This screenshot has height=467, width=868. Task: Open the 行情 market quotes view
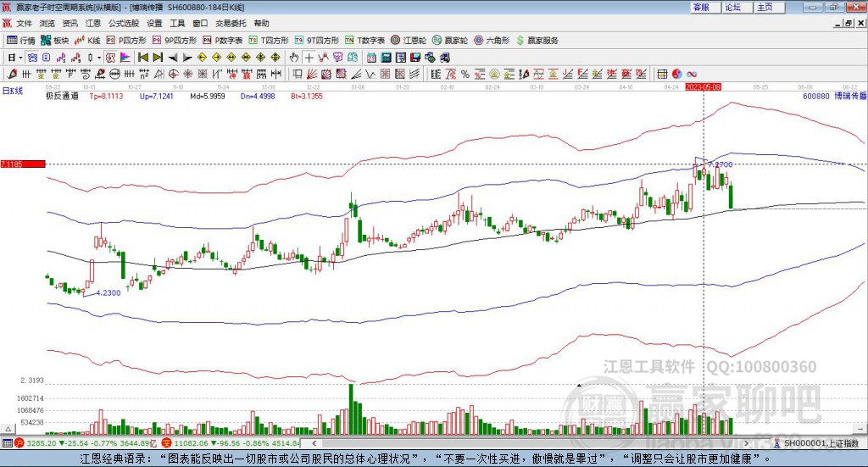tap(21, 40)
